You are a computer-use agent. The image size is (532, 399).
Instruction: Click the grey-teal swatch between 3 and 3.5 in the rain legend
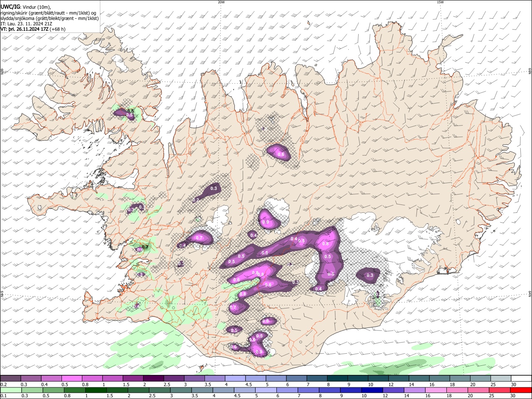(x=181, y=390)
